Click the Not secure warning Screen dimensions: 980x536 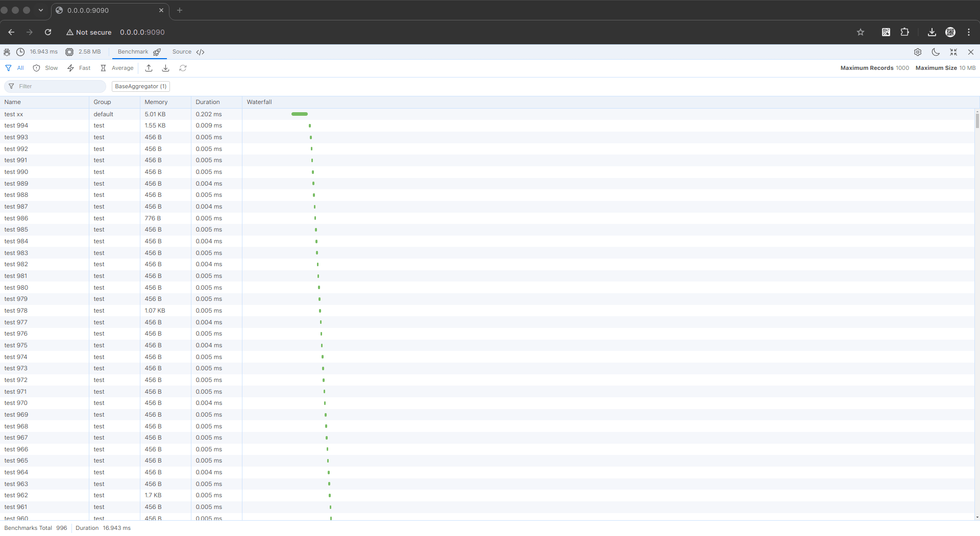click(89, 32)
